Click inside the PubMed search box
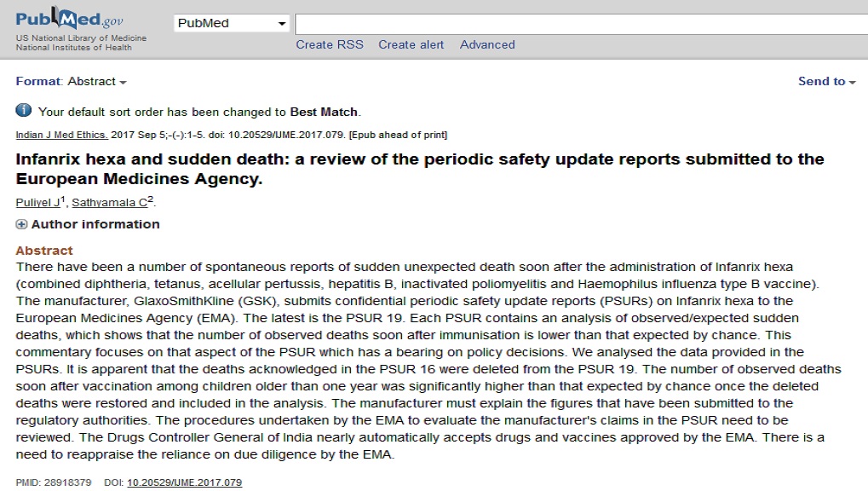The width and height of the screenshot is (868, 491). click(x=581, y=25)
